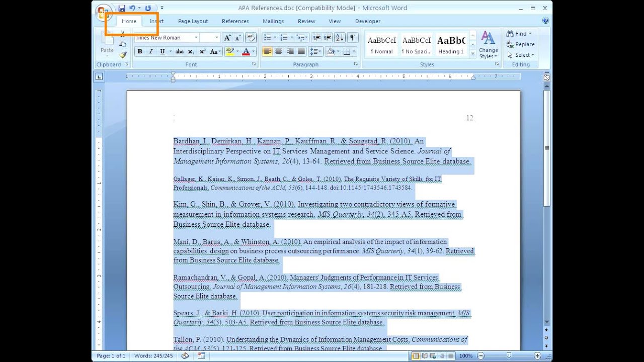Center the text
The width and height of the screenshot is (644, 362).
[279, 52]
